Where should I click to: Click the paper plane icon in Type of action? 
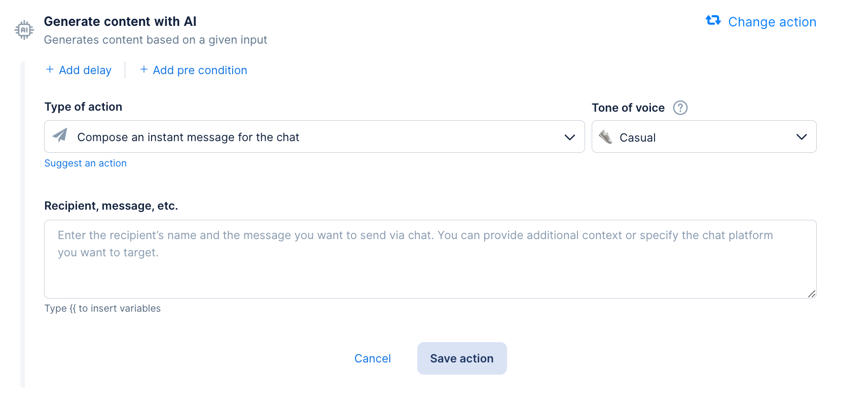pos(60,136)
